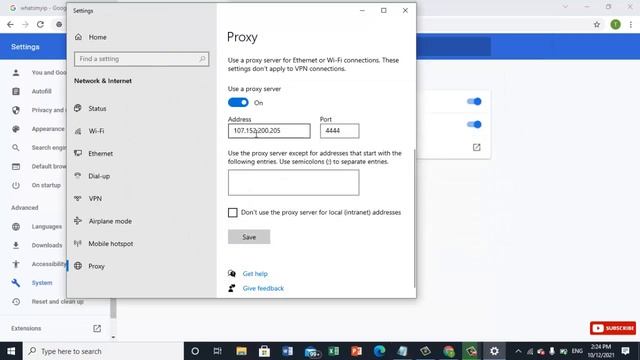640x360 pixels.
Task: Open Dial-up settings
Action: point(99,176)
